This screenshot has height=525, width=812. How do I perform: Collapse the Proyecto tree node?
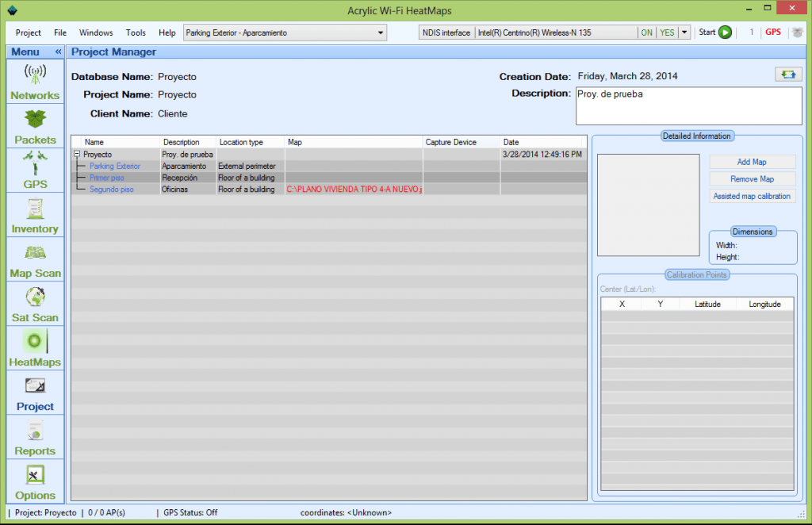pos(76,154)
